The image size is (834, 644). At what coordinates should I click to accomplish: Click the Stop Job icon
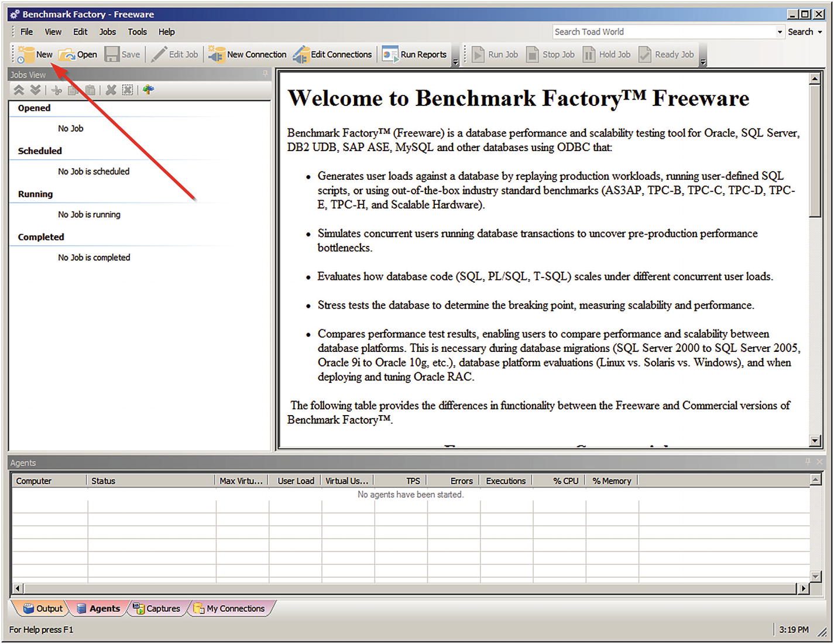tap(532, 54)
